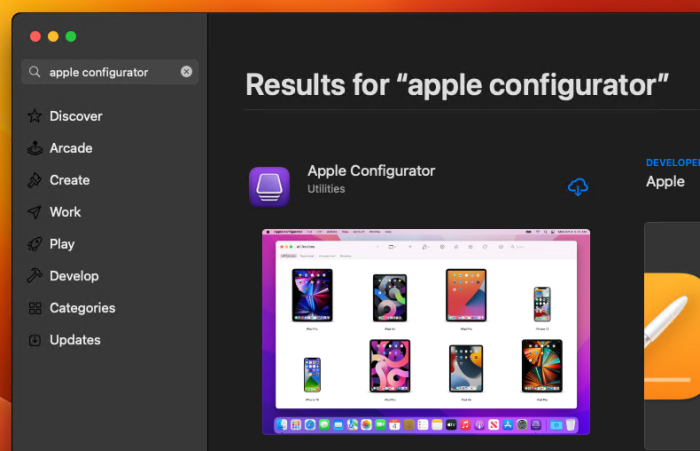The width and height of the screenshot is (700, 451).
Task: Close the App Store window
Action: click(35, 37)
